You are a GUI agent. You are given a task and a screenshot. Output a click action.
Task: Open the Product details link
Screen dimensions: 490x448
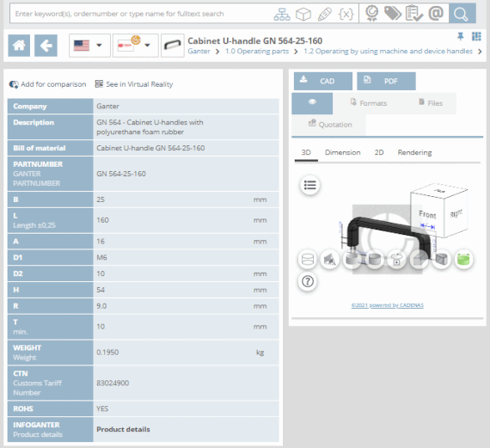(123, 429)
